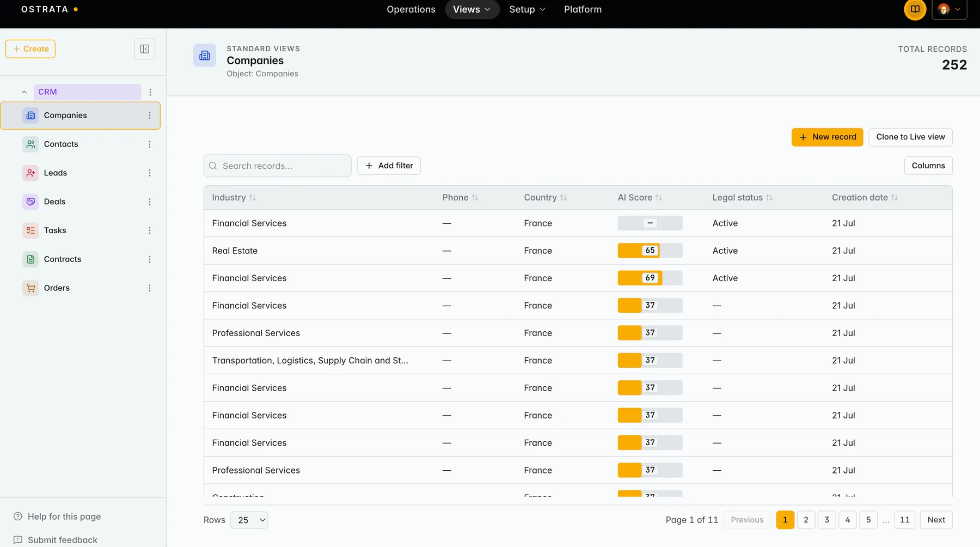Image resolution: width=980 pixels, height=547 pixels.
Task: Open options menu for Deals item
Action: click(150, 202)
